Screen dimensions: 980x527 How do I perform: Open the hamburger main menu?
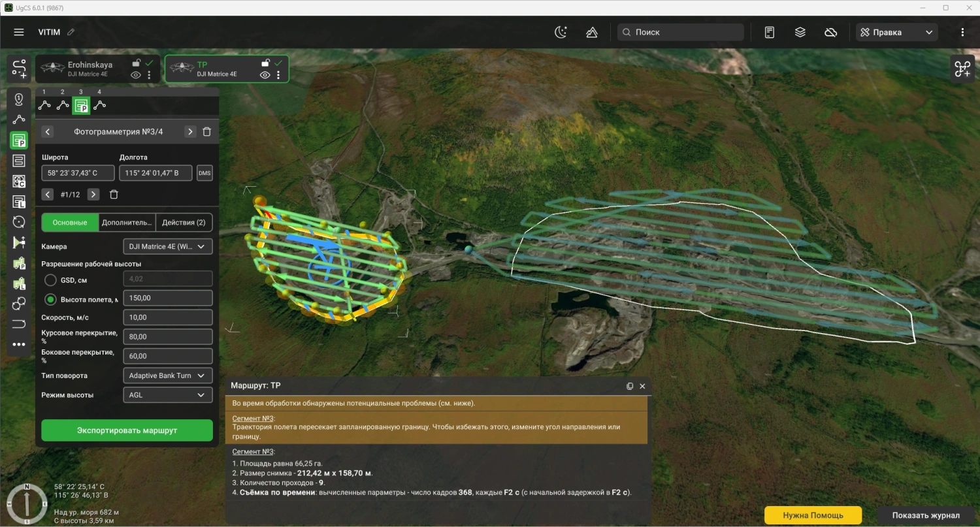click(x=18, y=32)
